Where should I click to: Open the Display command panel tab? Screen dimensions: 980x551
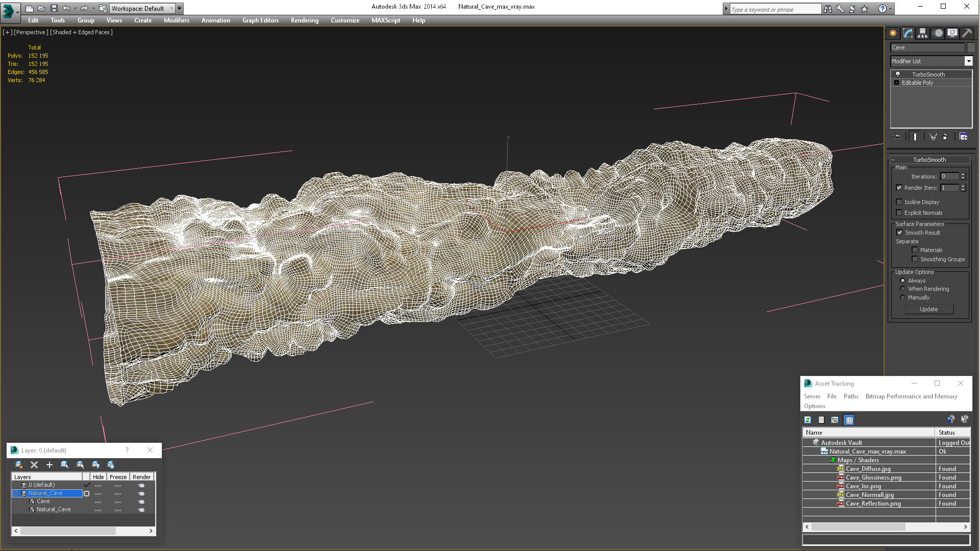(952, 33)
